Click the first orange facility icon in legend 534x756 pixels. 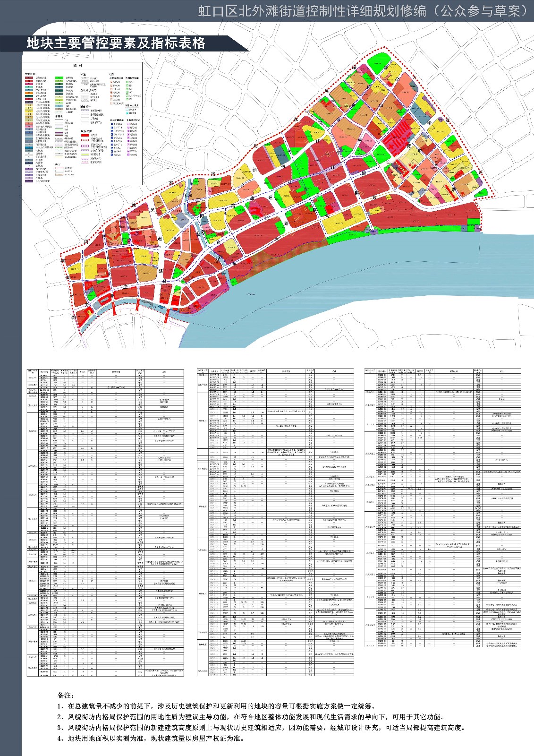point(111,82)
